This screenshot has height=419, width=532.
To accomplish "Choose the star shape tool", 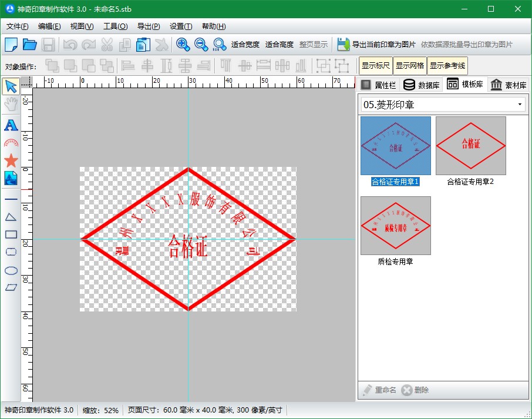I will [x=11, y=160].
